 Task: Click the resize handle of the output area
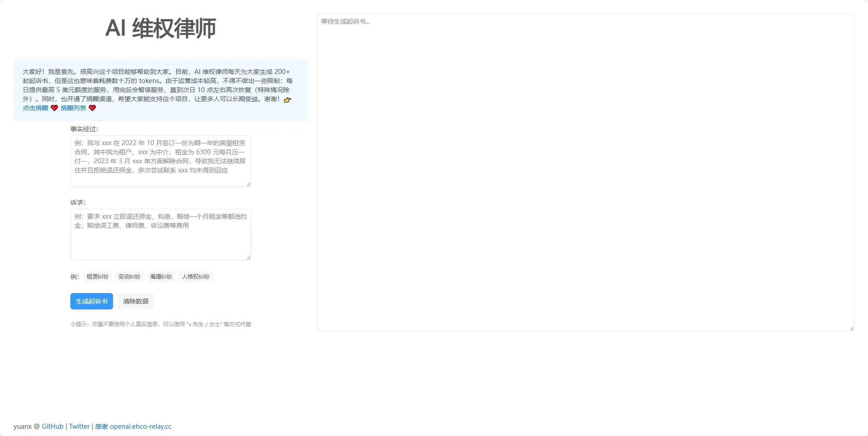pyautogui.click(x=851, y=328)
